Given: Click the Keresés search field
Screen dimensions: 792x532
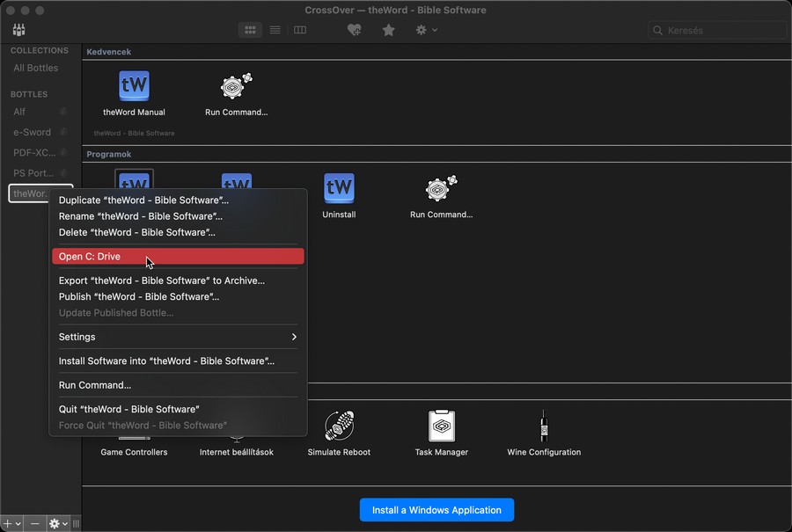Looking at the screenshot, I should [717, 30].
